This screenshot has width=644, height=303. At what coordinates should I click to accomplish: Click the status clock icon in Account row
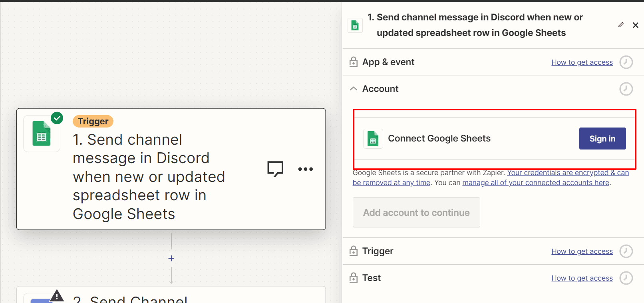click(x=626, y=89)
